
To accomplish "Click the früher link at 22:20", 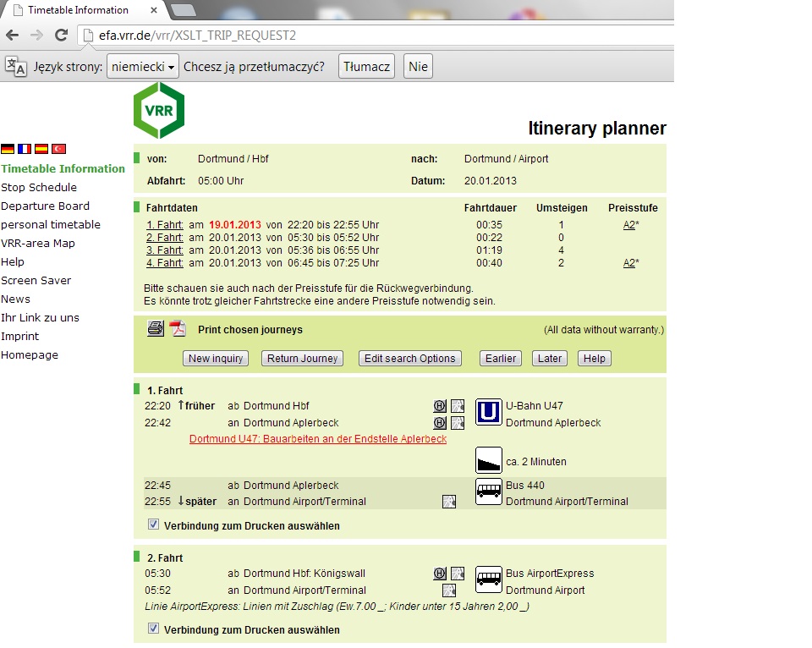I will (196, 405).
